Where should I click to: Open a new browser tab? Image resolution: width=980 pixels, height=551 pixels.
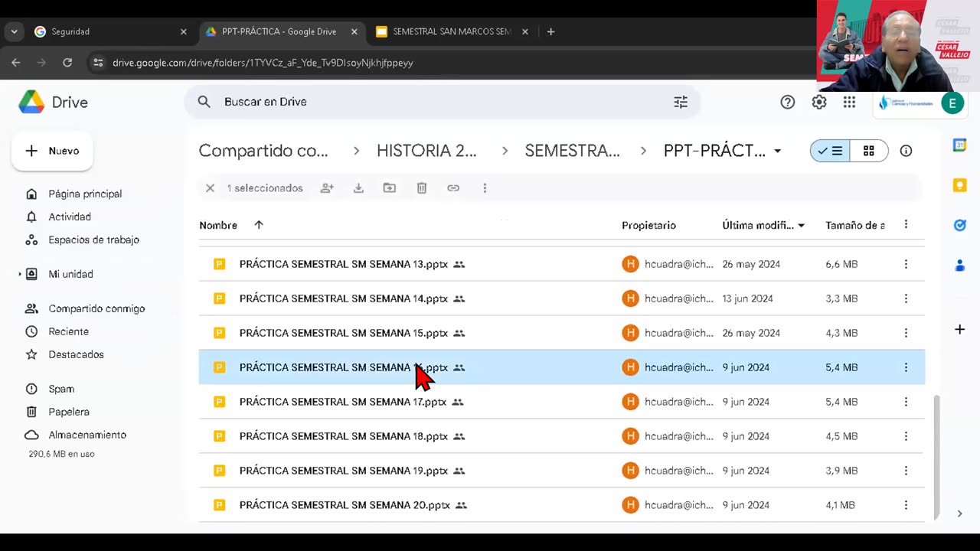point(550,31)
